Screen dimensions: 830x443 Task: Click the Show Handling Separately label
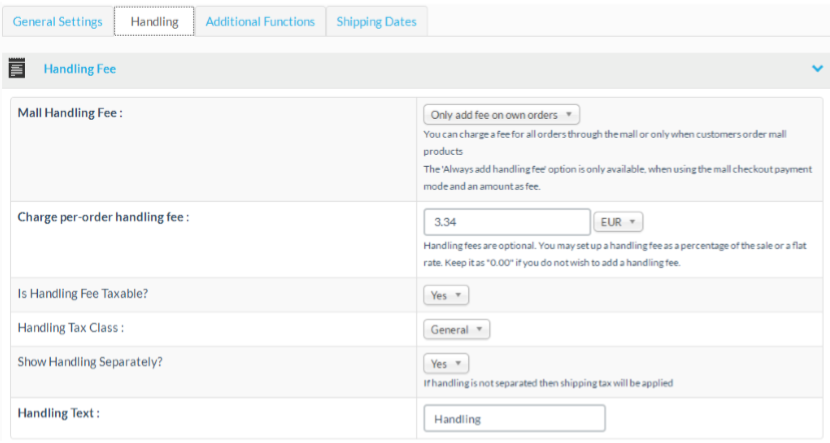(88, 362)
